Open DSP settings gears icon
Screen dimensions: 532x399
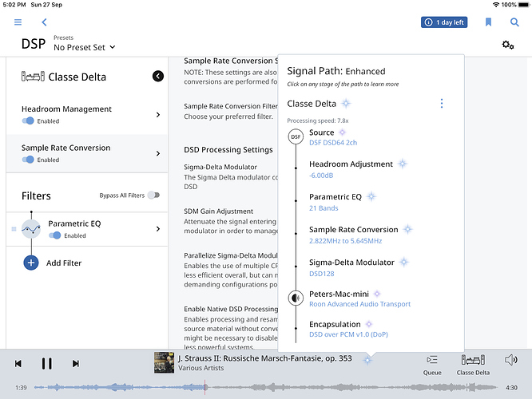[508, 45]
